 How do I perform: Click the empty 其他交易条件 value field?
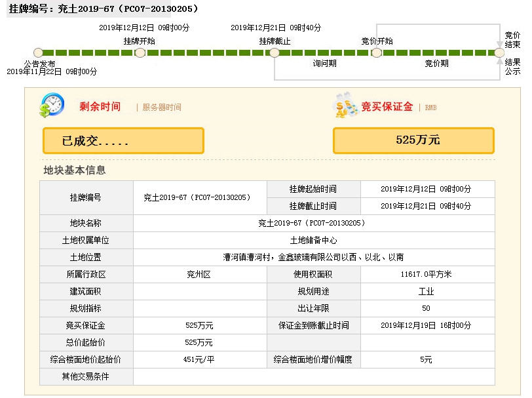pyautogui.click(x=313, y=376)
